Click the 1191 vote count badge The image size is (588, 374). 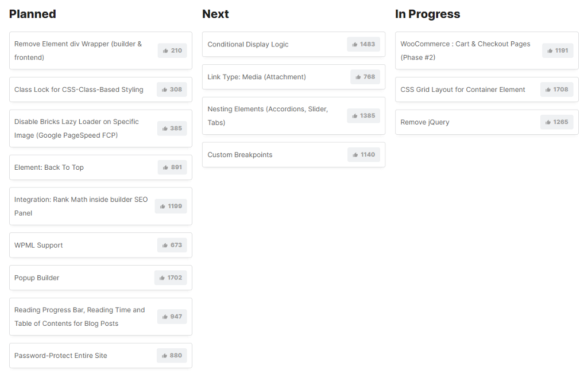[558, 50]
